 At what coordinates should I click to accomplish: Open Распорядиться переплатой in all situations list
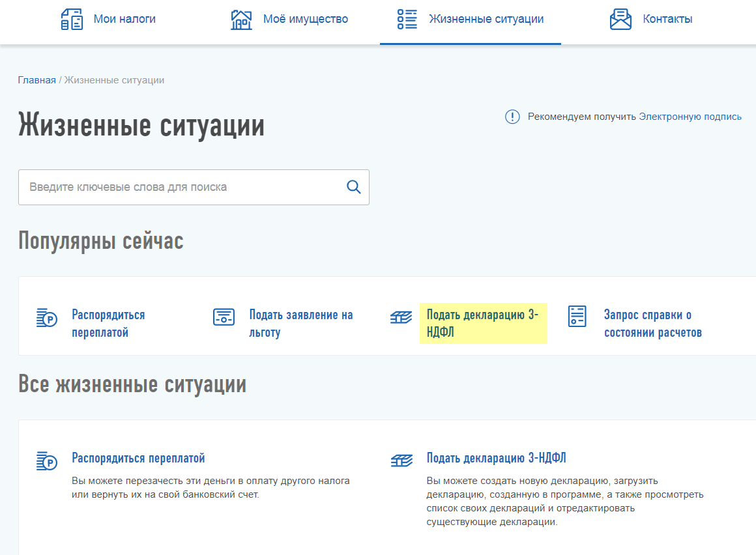click(x=138, y=458)
